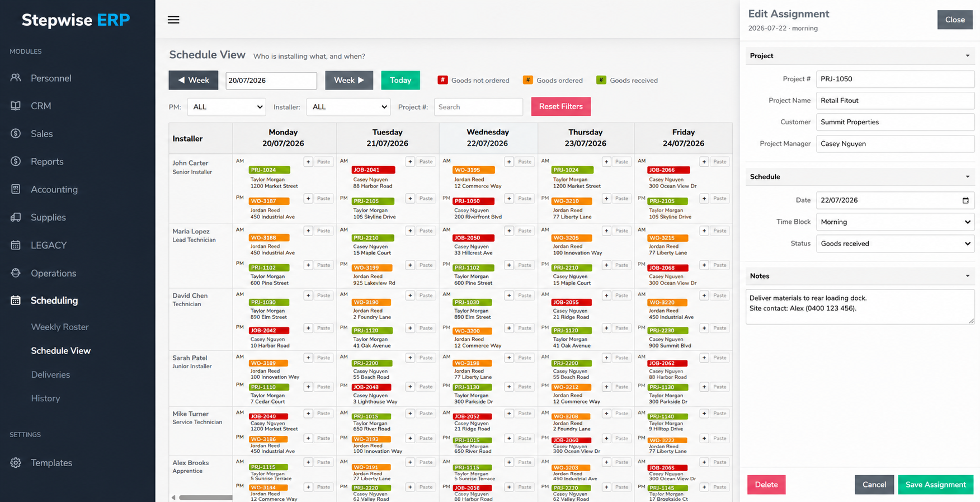Click Save Assignment
The image size is (980, 502).
936,485
